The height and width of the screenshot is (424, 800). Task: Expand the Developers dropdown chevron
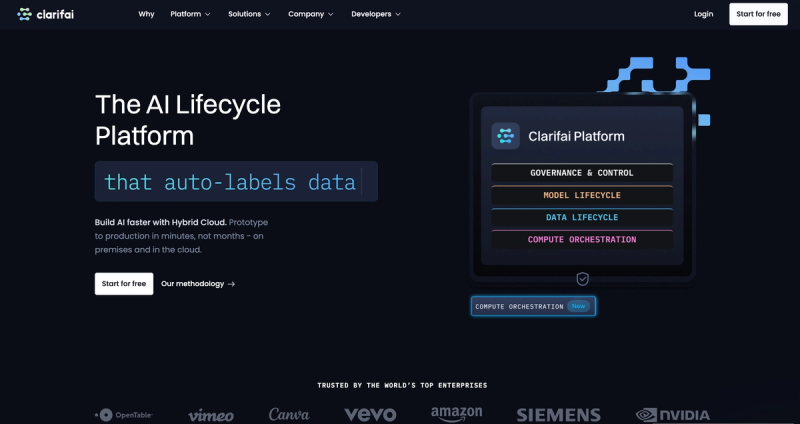point(398,14)
